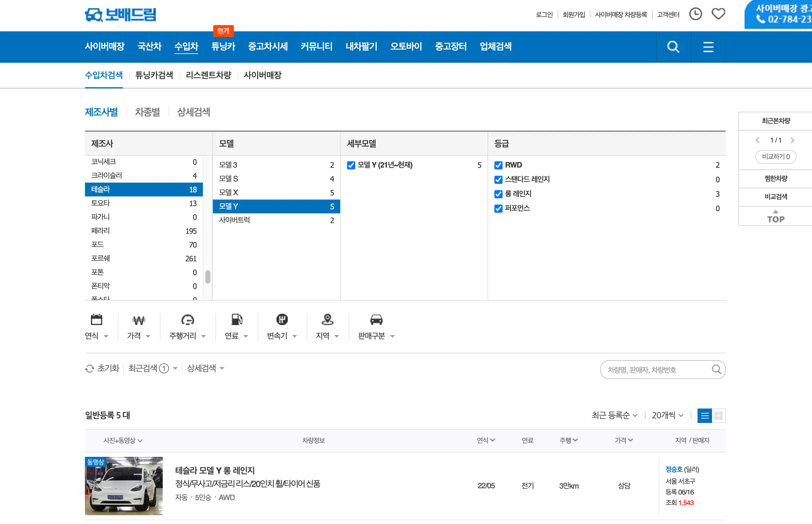
Task: Expand the 상세검색 dropdown below filters
Action: pyautogui.click(x=206, y=368)
